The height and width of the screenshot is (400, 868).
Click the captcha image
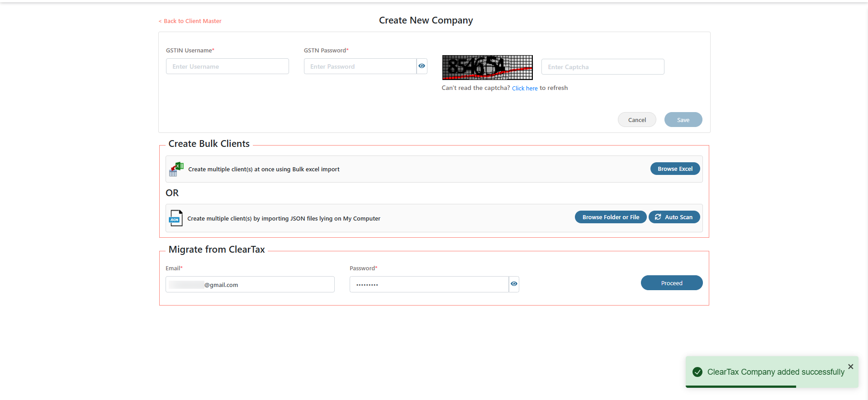(x=487, y=67)
